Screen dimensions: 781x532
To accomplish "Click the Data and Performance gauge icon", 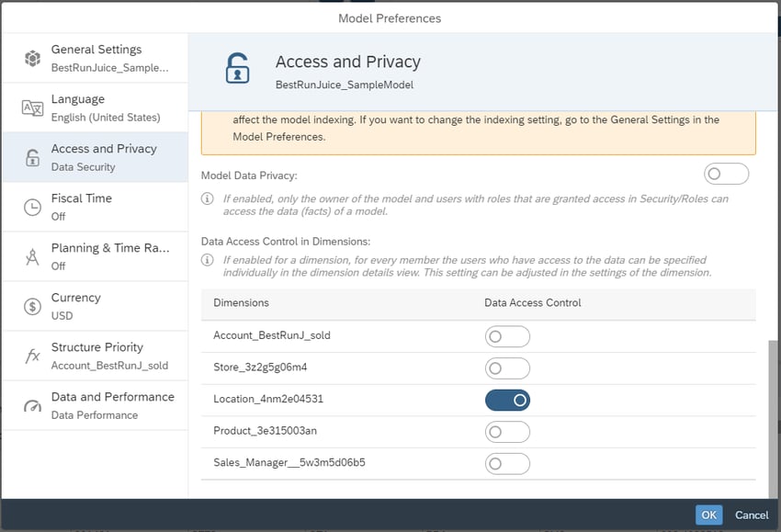I will point(32,406).
